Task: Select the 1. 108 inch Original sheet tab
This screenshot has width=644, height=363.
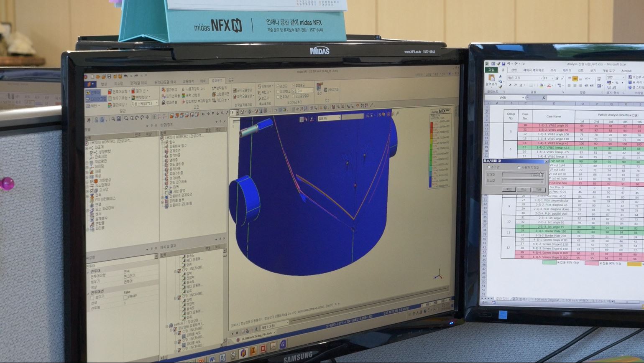Action: tap(545, 300)
